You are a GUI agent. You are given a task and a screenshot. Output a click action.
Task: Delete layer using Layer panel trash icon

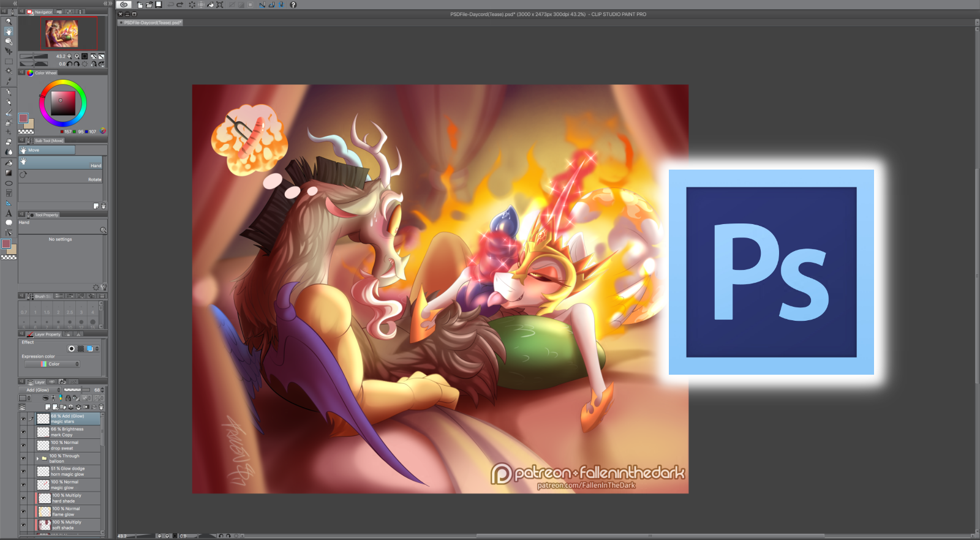click(x=101, y=407)
